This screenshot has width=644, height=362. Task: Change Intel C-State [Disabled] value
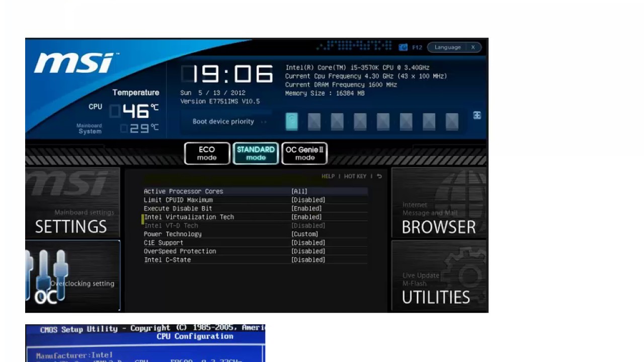click(308, 260)
